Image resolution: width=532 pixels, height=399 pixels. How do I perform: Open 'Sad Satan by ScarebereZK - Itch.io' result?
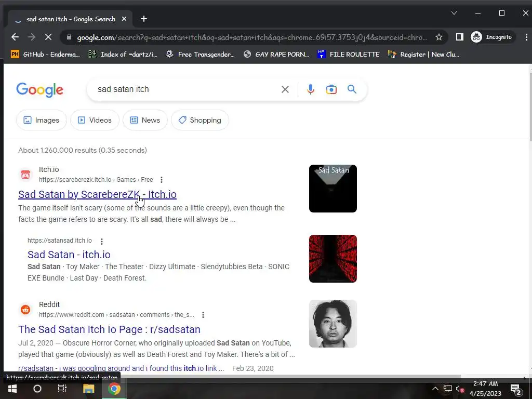click(x=97, y=194)
